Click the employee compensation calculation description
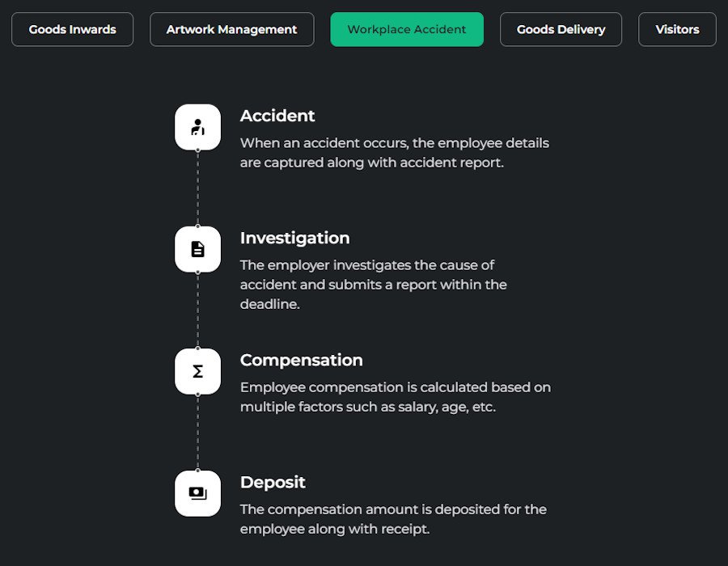728x566 pixels. coord(396,397)
